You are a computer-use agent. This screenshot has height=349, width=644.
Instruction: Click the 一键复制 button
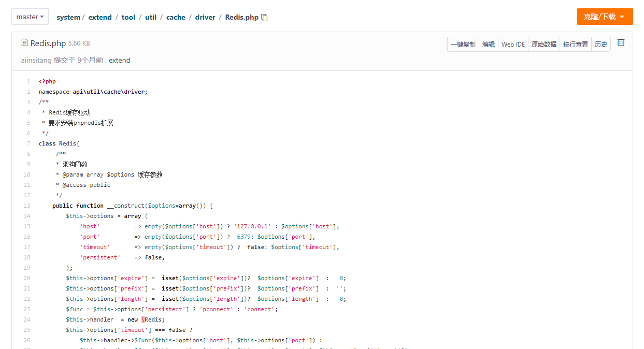[463, 45]
